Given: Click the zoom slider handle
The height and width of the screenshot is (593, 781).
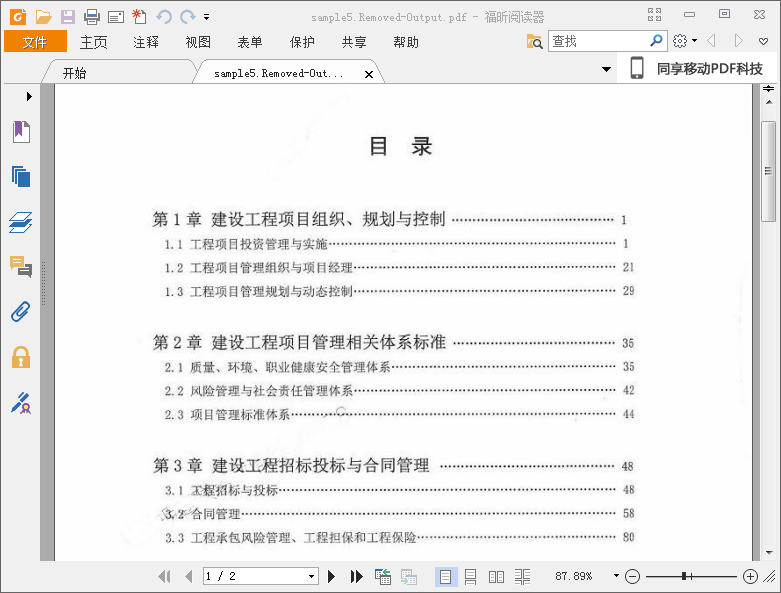Looking at the screenshot, I should [685, 577].
